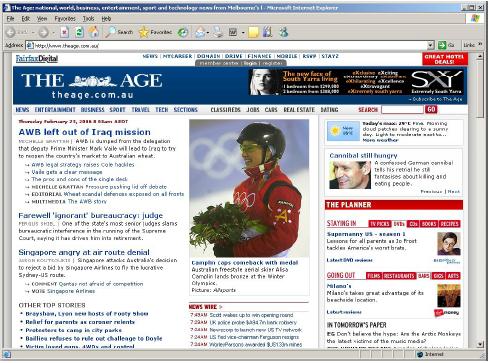Click the Messenger toolbar icon
The height and width of the screenshot is (363, 489).
(283, 32)
